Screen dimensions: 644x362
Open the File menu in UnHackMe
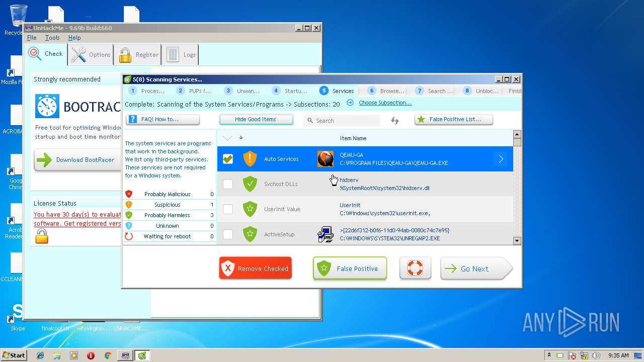(x=32, y=38)
